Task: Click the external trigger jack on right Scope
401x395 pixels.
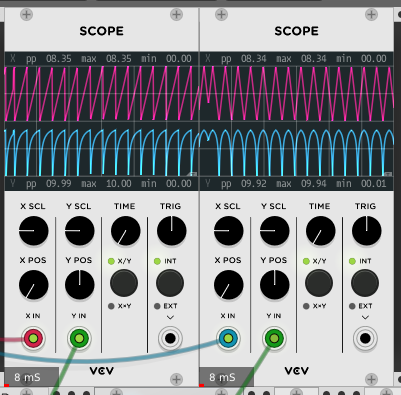Action: [x=365, y=339]
